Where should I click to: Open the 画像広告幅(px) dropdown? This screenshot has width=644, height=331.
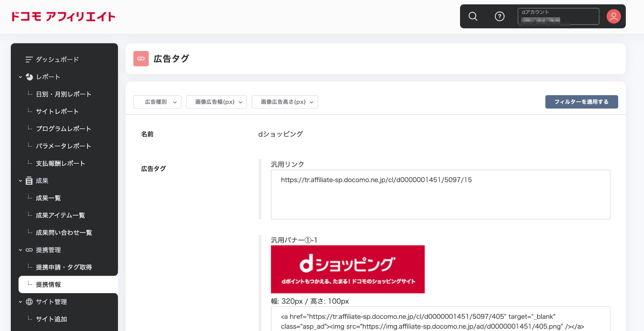coord(216,102)
